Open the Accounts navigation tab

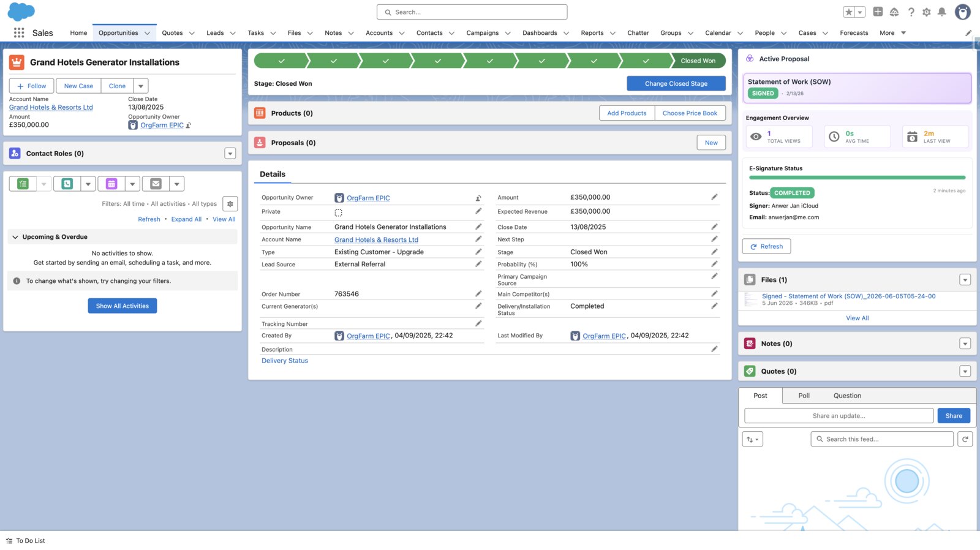pos(379,33)
